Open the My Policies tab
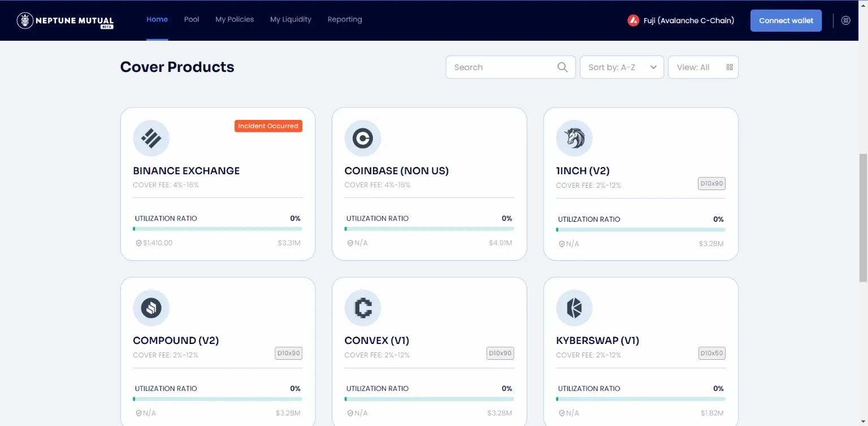The height and width of the screenshot is (426, 868). tap(235, 19)
